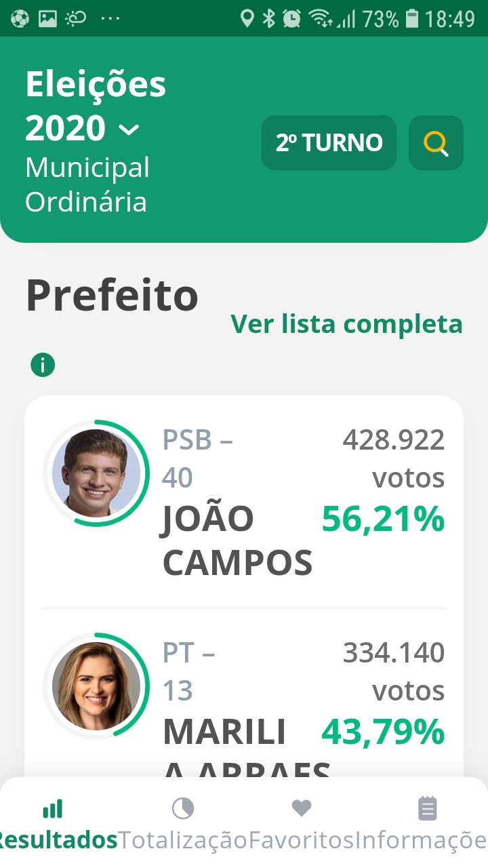
Task: Tap the Totalização pie chart icon
Action: 183,808
